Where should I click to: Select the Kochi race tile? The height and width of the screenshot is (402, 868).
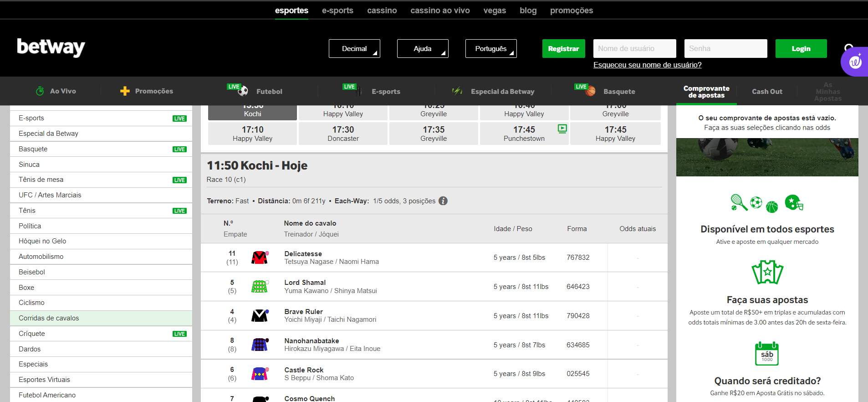pos(252,113)
